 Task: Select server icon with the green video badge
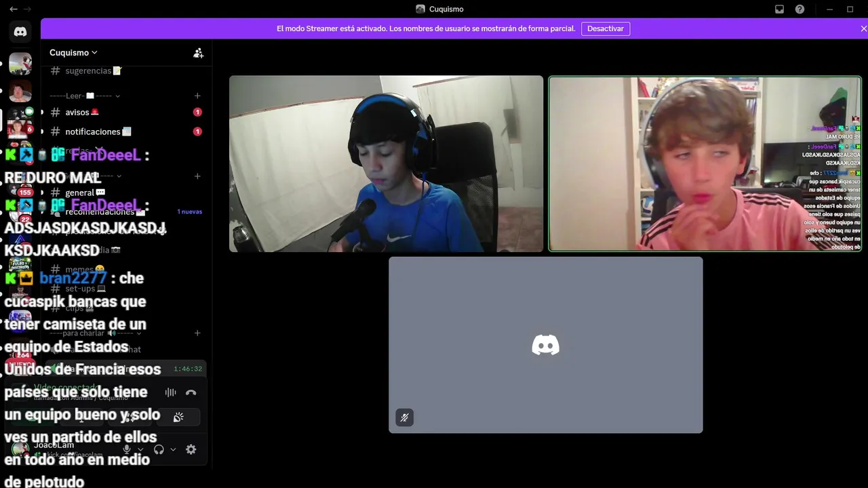(20, 122)
